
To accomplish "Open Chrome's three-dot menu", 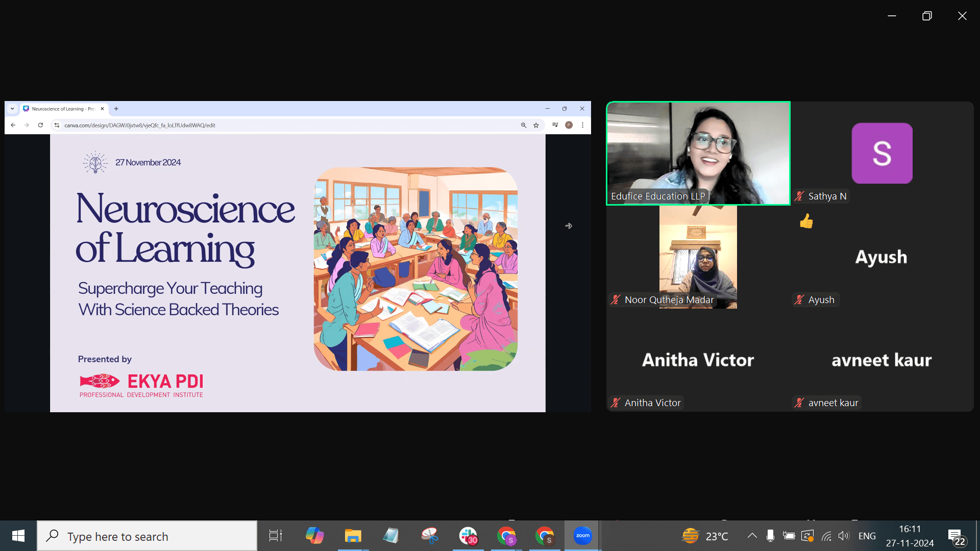I will 582,125.
